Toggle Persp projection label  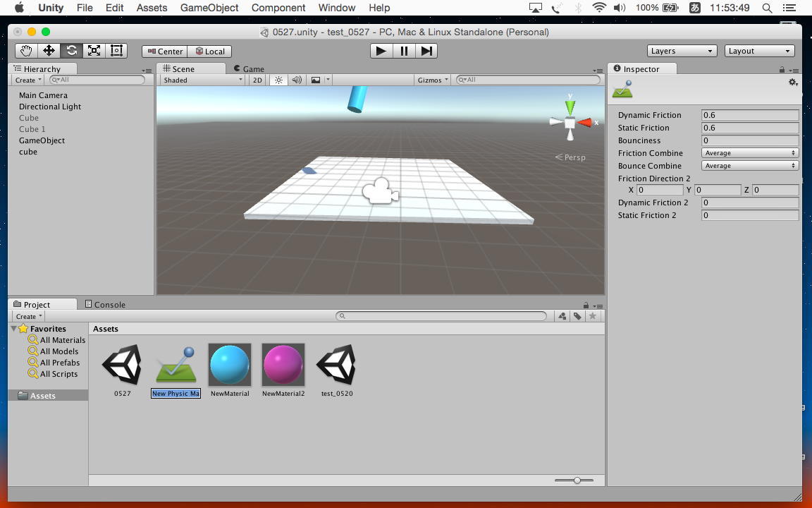pyautogui.click(x=570, y=157)
